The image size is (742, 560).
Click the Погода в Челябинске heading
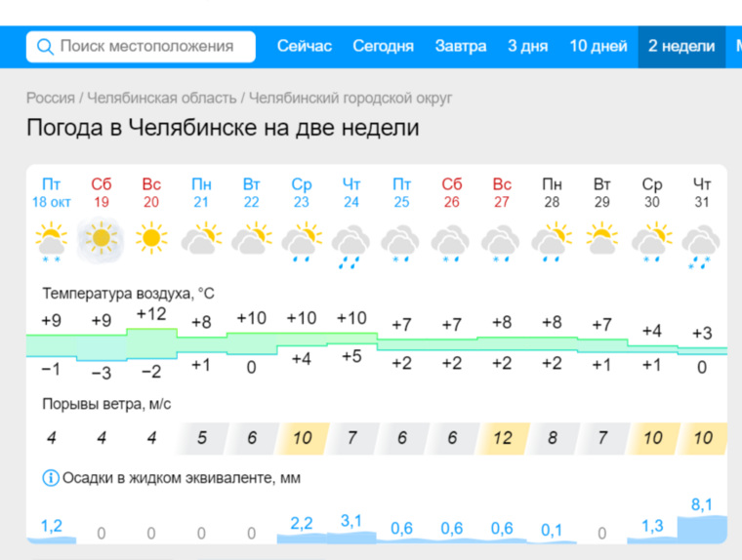(x=223, y=128)
